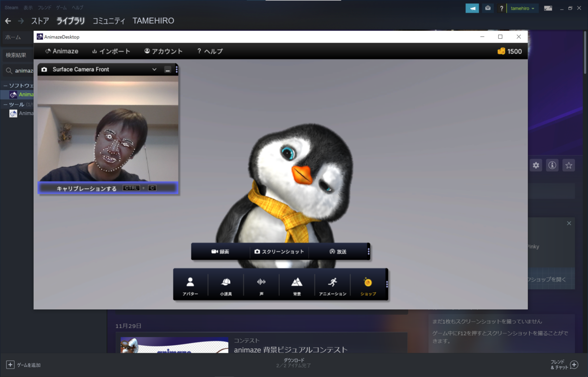Close the notification card with X in Steam
The image size is (588, 377).
569,224
